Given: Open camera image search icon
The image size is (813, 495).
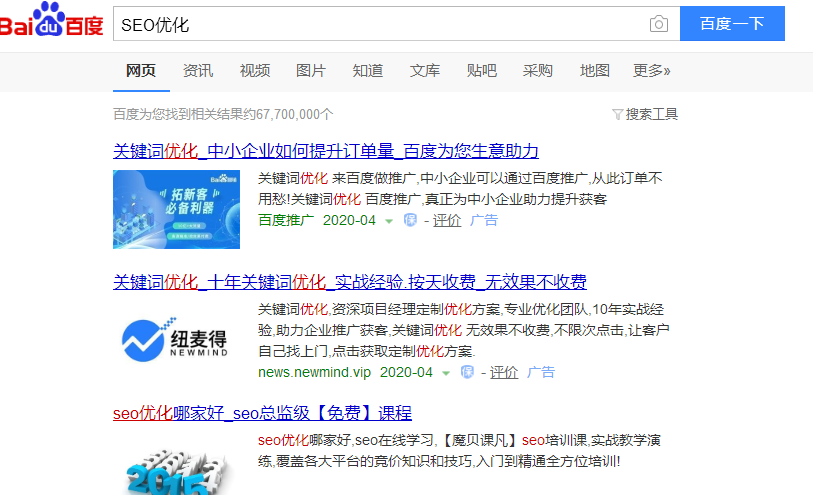Looking at the screenshot, I should click(x=658, y=24).
